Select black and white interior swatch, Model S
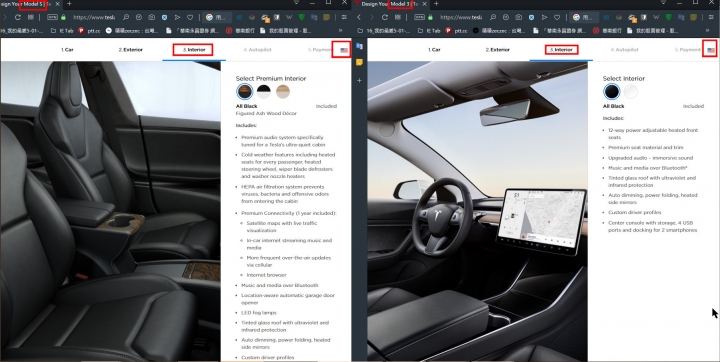This screenshot has height=362, width=720. point(264,91)
